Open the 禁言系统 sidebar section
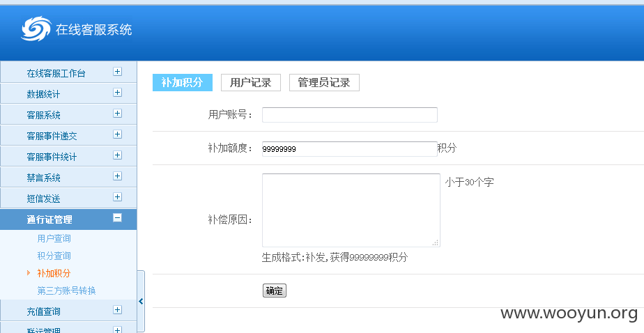This screenshot has width=644, height=333. (x=68, y=177)
